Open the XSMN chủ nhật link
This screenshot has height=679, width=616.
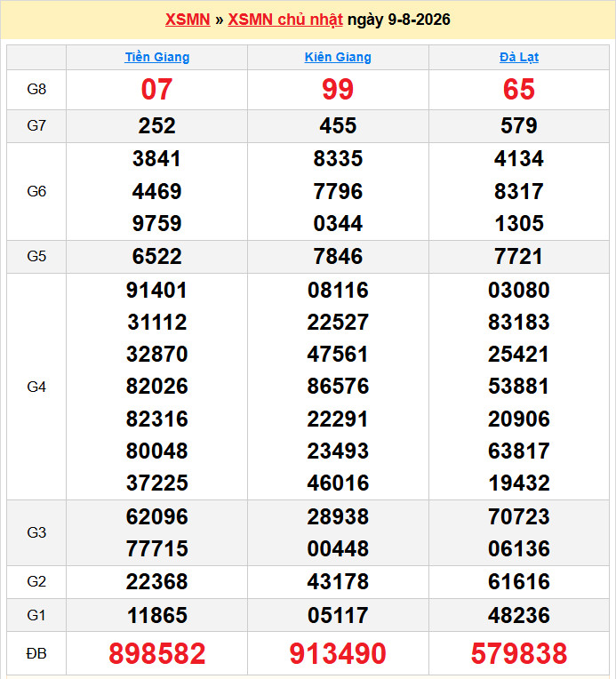285,20
